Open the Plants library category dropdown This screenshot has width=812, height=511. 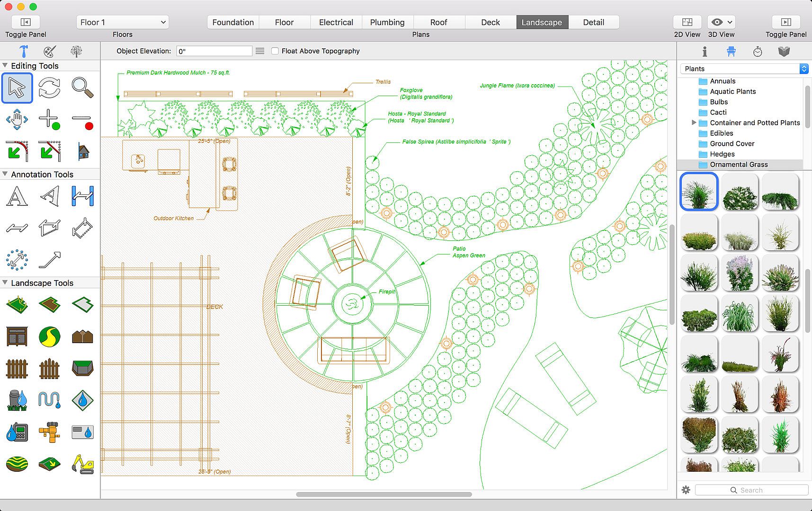tap(744, 69)
